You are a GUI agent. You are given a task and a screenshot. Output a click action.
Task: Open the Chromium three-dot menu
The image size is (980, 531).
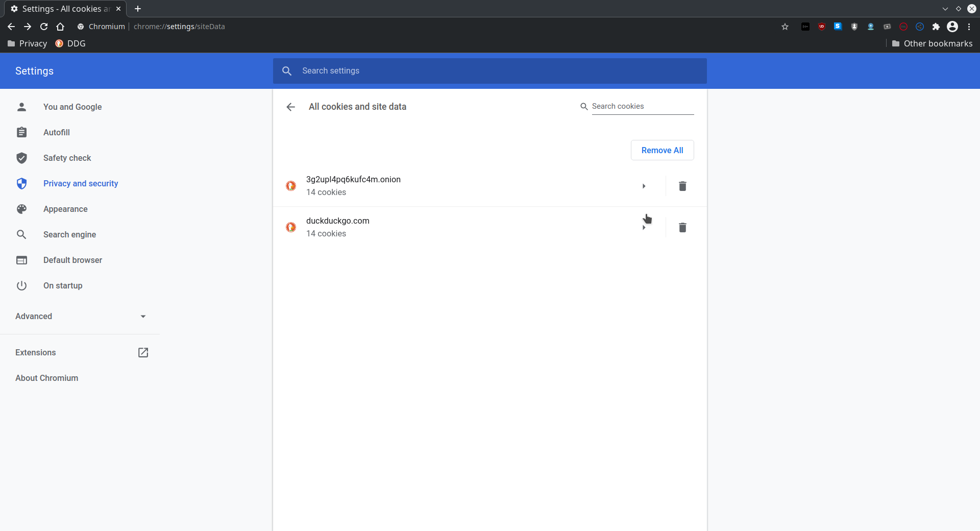[x=969, y=27]
